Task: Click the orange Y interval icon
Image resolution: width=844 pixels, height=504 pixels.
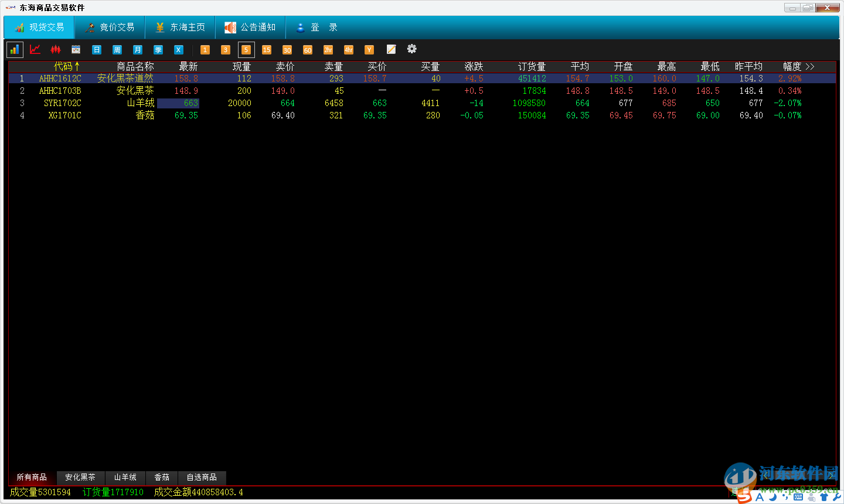Action: 369,50
